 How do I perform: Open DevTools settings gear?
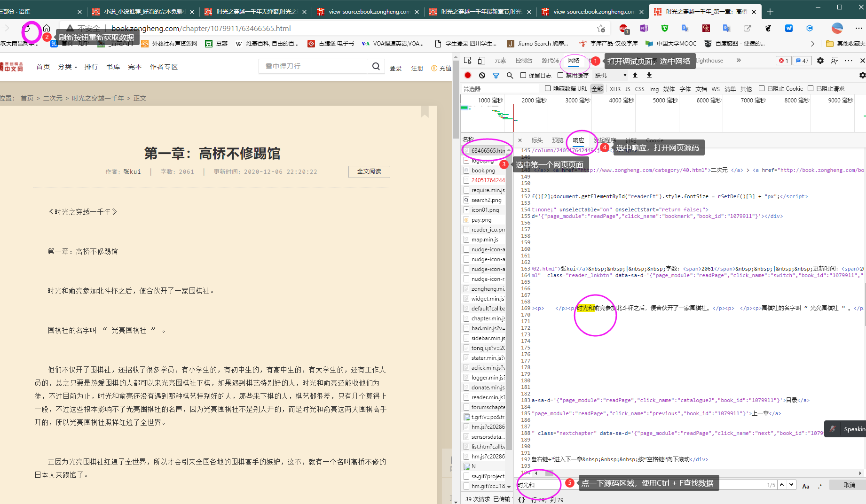(x=820, y=61)
